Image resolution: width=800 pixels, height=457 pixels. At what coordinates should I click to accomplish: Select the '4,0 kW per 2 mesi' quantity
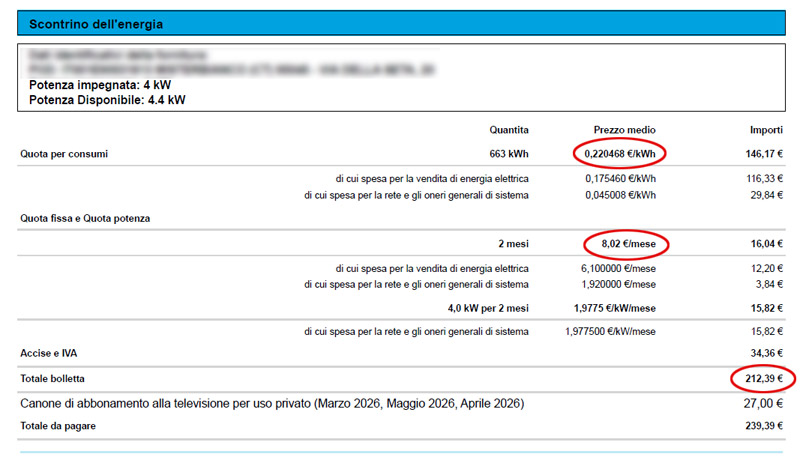488,309
